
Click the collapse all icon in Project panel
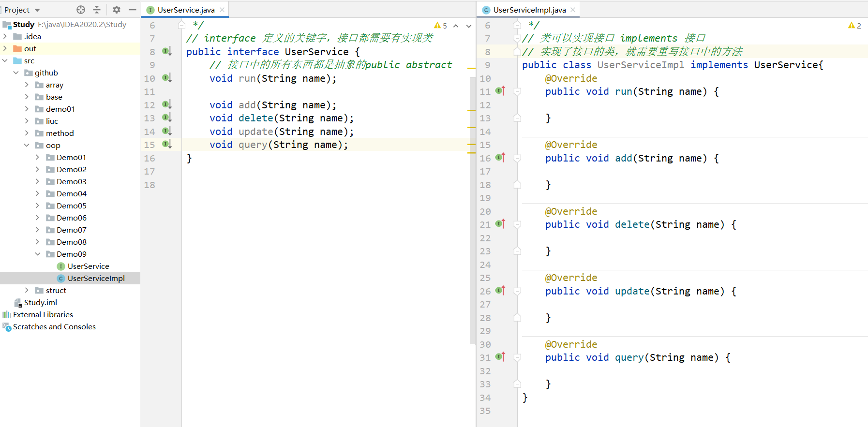[97, 10]
